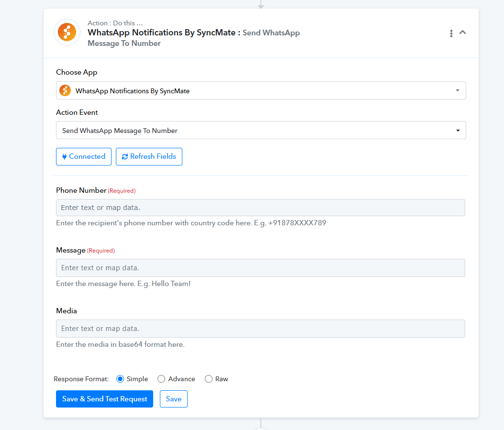Open the Choose App dropdown arrow
The image size is (504, 430).
coord(457,90)
